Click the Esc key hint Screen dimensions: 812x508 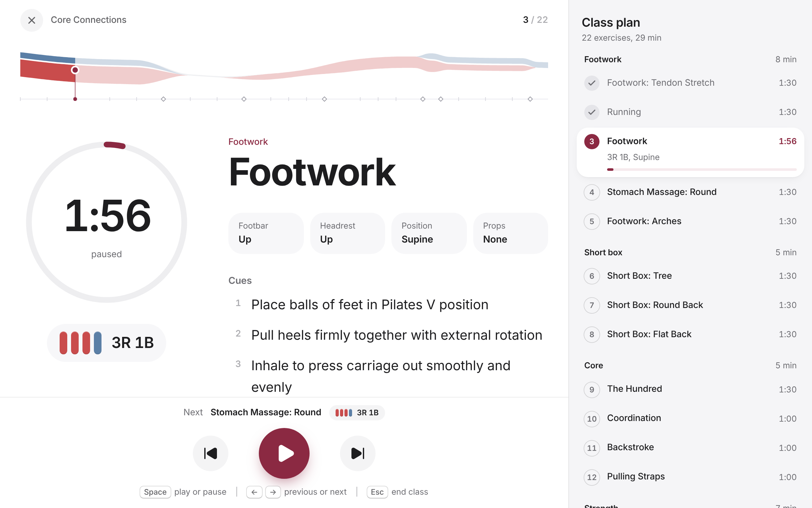coord(377,492)
